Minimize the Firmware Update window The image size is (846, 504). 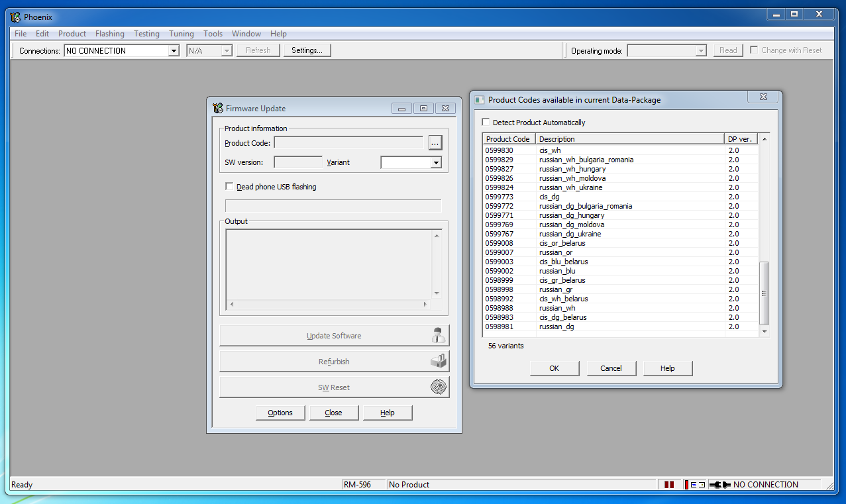coord(401,109)
